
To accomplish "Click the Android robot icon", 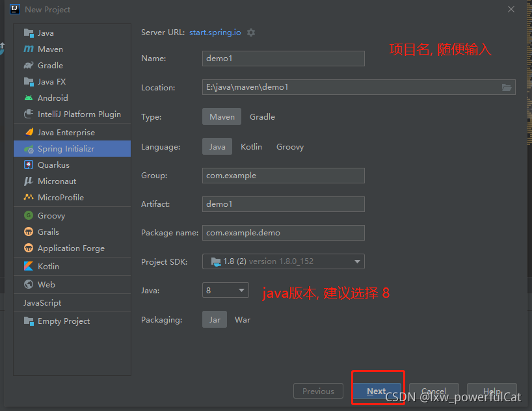I will [x=29, y=98].
